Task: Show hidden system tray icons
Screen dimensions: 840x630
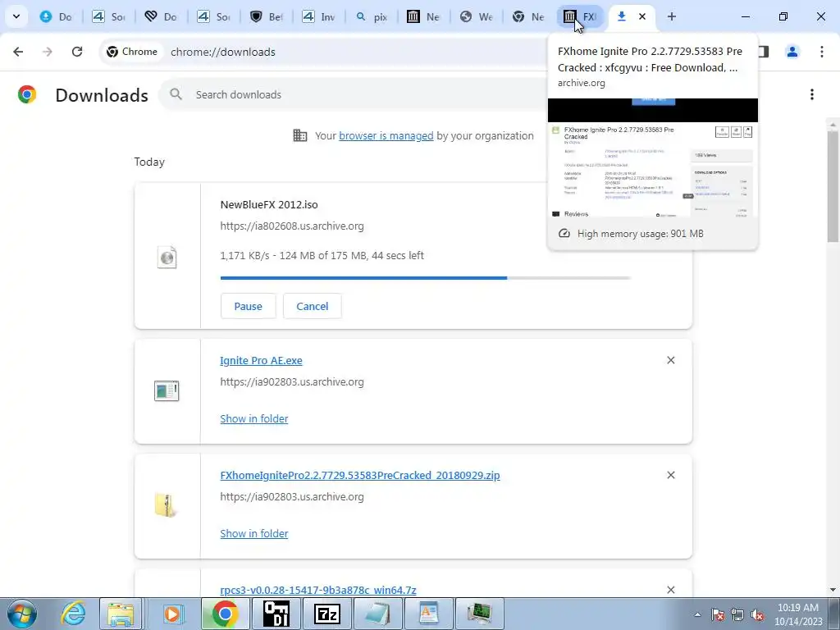Action: [x=697, y=614]
